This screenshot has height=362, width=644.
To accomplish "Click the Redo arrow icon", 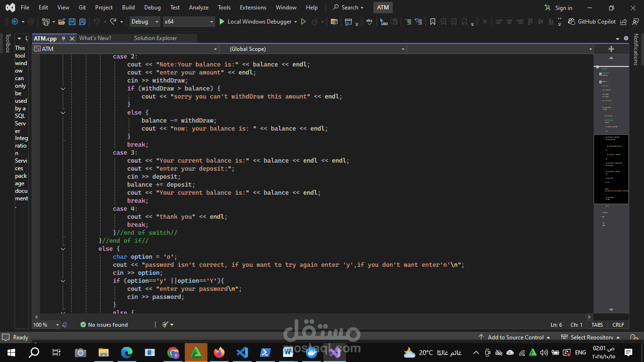I will coord(113,22).
